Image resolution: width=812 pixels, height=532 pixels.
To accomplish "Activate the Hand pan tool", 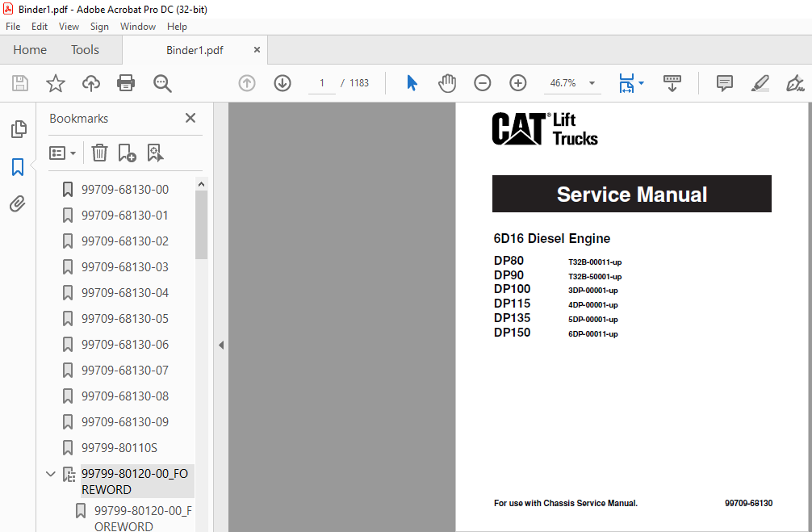I will (x=447, y=83).
